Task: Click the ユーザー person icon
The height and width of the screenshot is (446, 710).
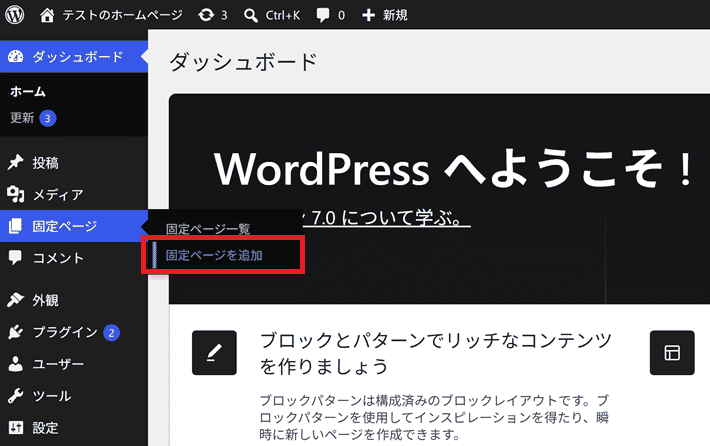Action: (x=15, y=364)
